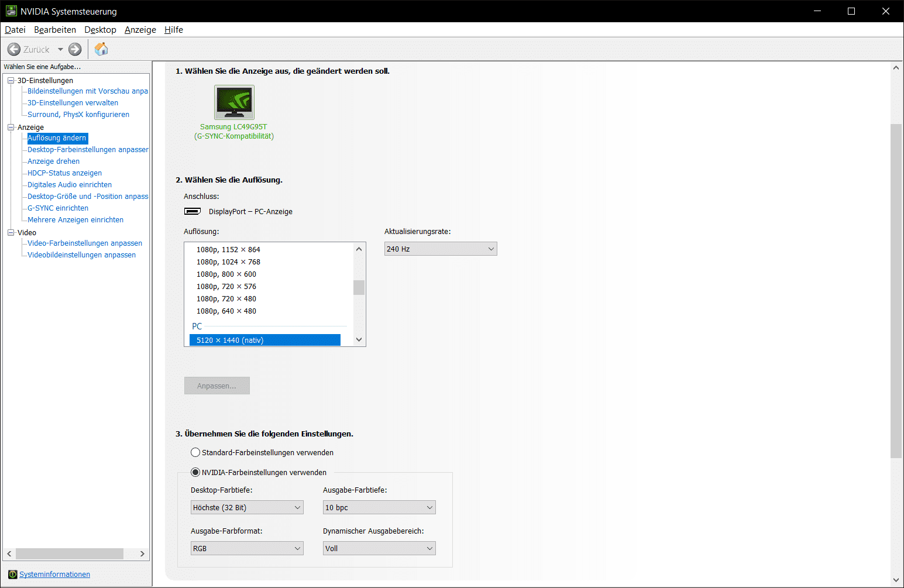
Task: Open the Anzeige menu
Action: (x=140, y=30)
